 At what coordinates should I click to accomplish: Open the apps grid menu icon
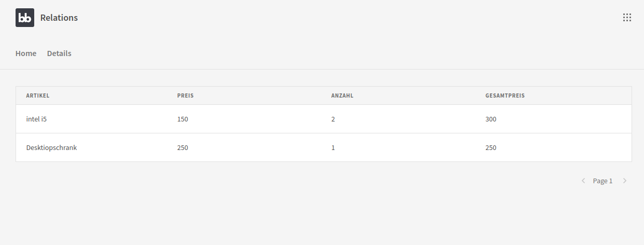pos(627,18)
